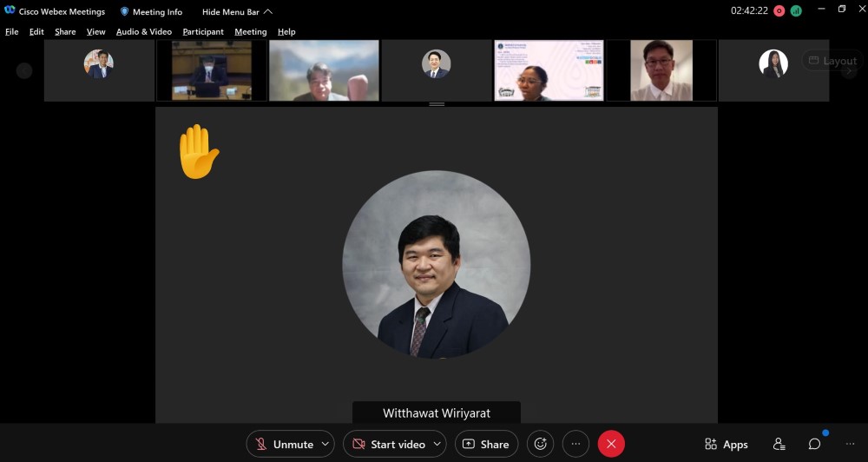Image resolution: width=868 pixels, height=462 pixels.
Task: Open the participants panel icon
Action: click(x=779, y=444)
